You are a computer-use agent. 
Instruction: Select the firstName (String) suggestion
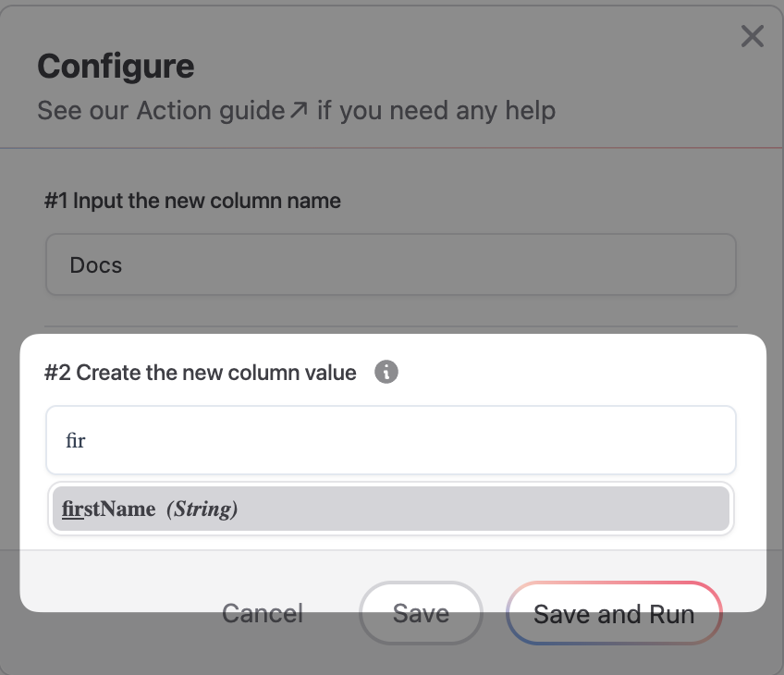click(x=390, y=509)
